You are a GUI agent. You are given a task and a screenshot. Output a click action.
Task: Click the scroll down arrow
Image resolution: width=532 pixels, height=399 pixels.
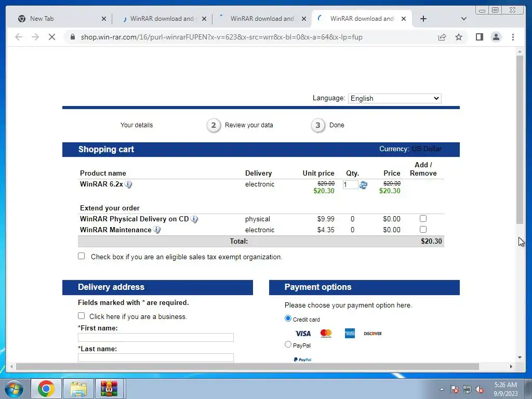click(520, 357)
